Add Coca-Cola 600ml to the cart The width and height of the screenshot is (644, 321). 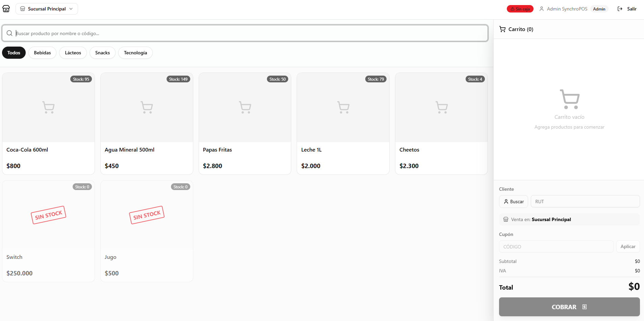click(48, 124)
